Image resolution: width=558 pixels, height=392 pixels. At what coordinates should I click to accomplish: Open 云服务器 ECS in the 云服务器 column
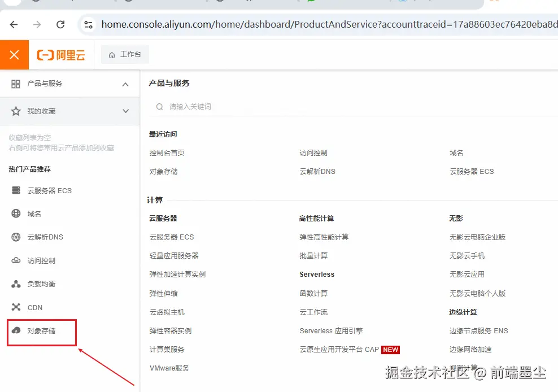point(172,237)
